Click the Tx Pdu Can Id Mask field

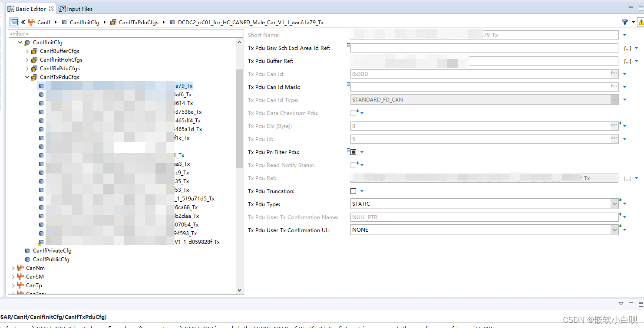point(484,87)
